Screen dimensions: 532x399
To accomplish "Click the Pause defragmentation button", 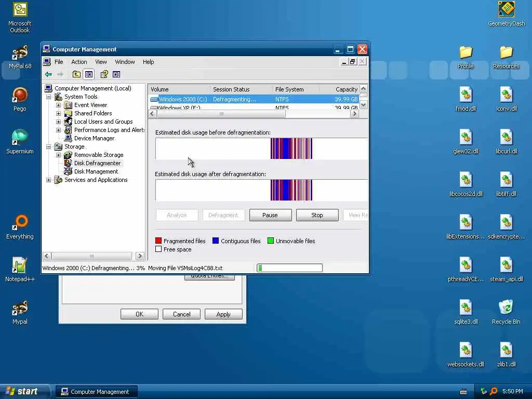I will [270, 215].
